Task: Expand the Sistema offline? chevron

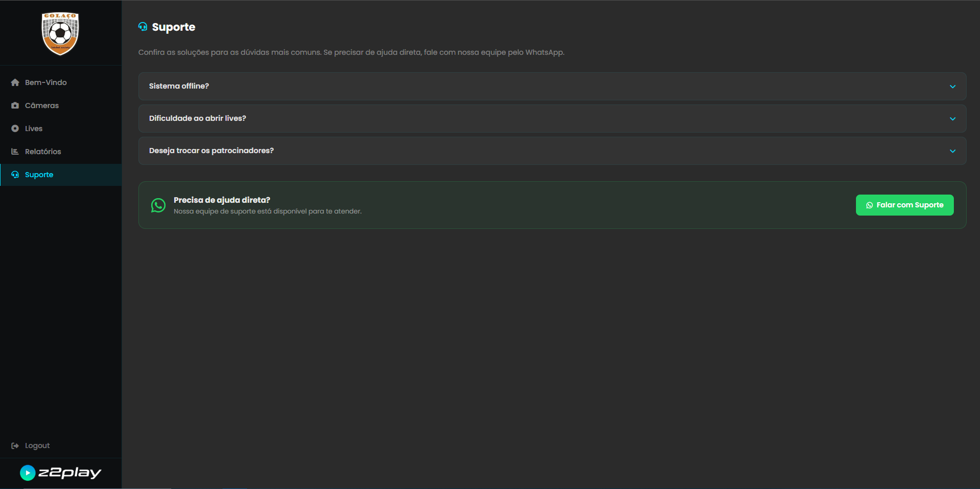Action: (952, 87)
